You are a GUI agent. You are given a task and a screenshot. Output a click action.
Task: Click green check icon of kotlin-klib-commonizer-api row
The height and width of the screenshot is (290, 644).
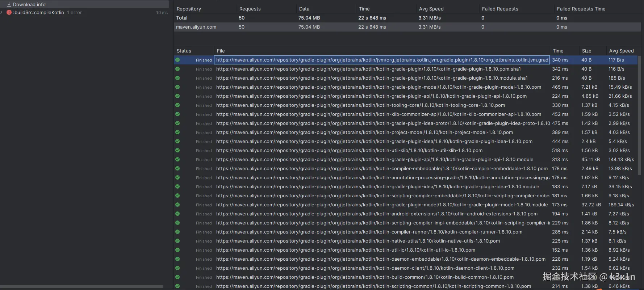[177, 114]
